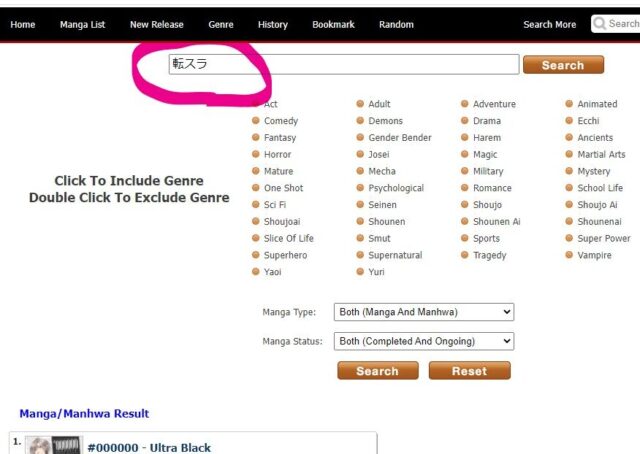Screen dimensions: 640x454
Task: Go to New Release page
Action: pyautogui.click(x=156, y=24)
